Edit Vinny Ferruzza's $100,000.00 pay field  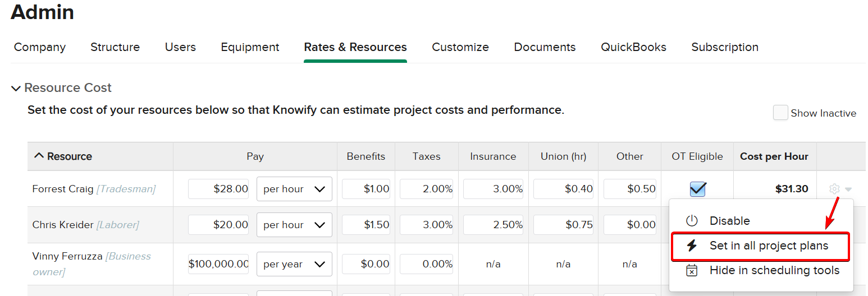pos(218,264)
